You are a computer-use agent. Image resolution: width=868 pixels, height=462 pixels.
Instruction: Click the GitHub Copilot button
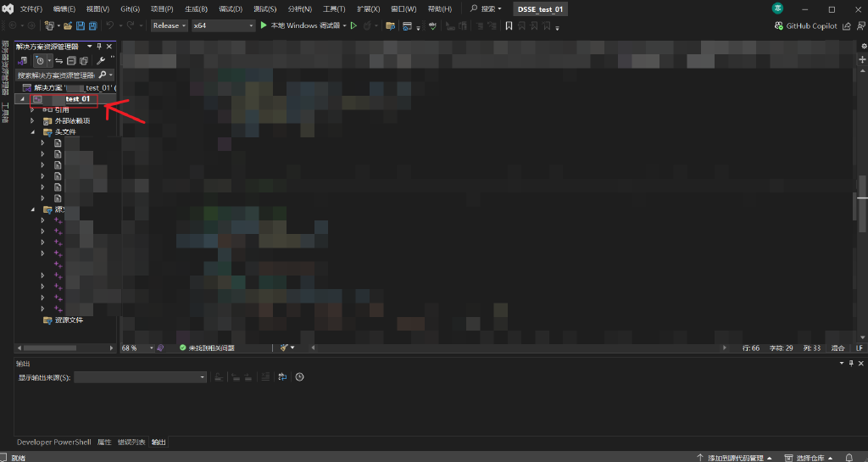click(x=810, y=26)
